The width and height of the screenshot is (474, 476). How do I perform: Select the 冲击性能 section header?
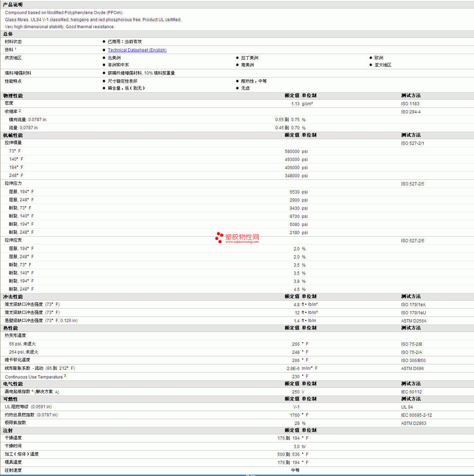13,297
